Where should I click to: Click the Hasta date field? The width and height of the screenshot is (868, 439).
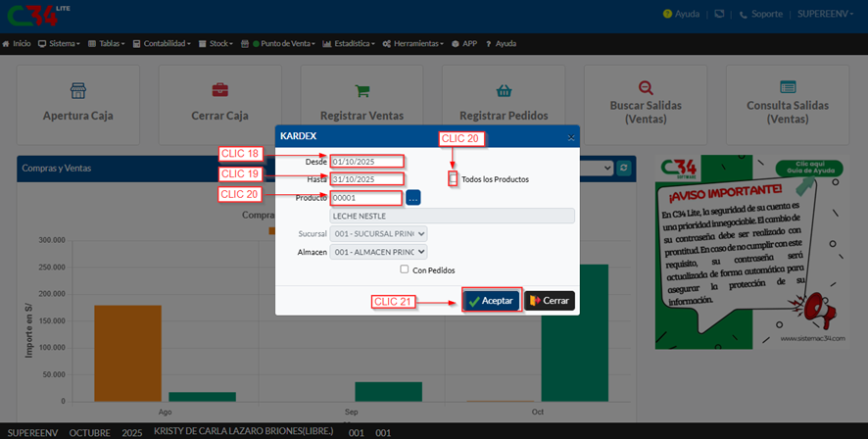366,179
